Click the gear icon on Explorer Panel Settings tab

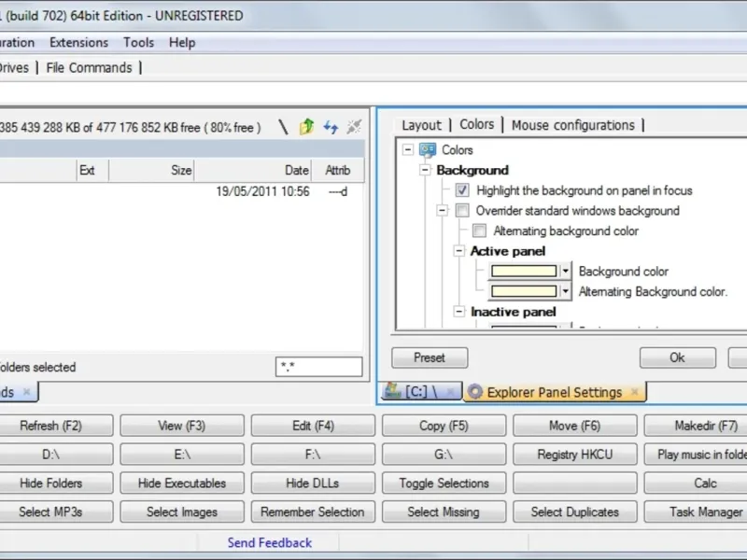[x=474, y=392]
